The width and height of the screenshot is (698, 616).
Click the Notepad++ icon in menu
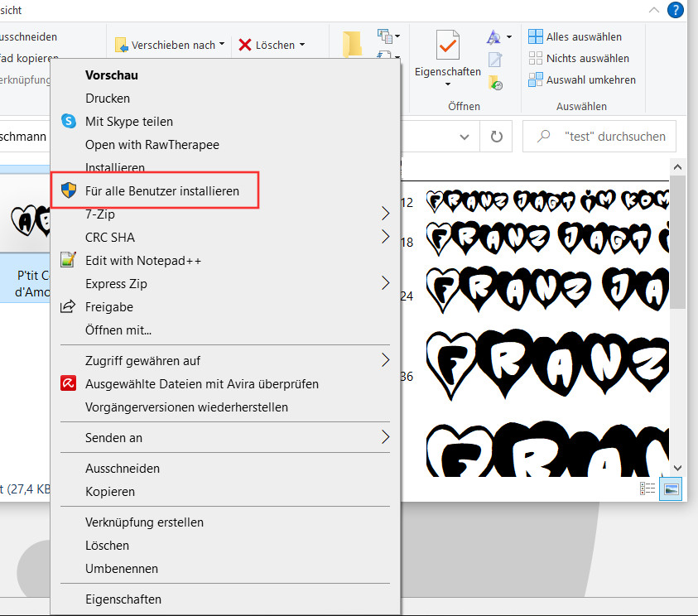coord(69,261)
